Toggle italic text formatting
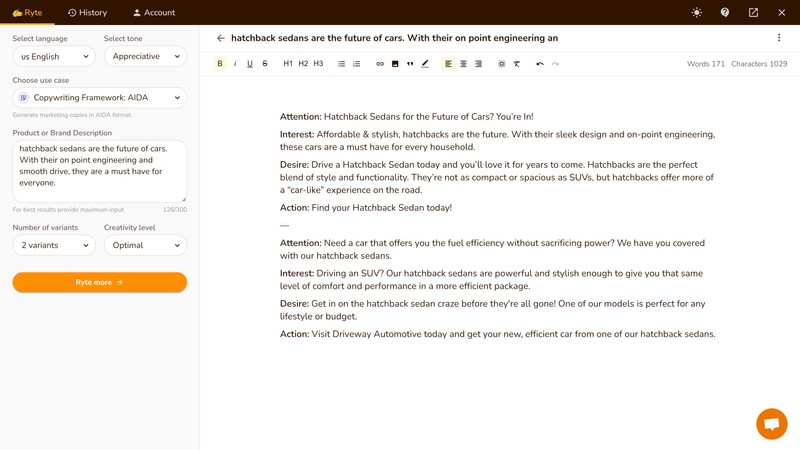The height and width of the screenshot is (450, 800). [235, 64]
